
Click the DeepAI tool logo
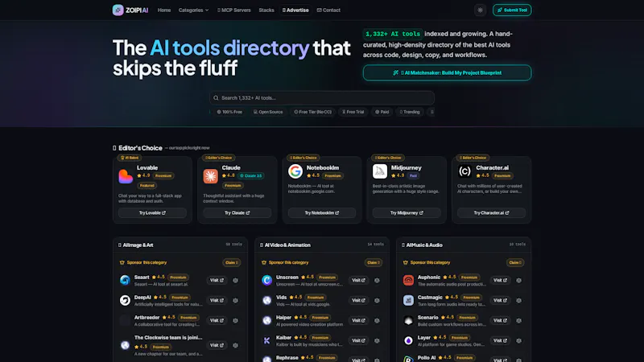pos(125,300)
